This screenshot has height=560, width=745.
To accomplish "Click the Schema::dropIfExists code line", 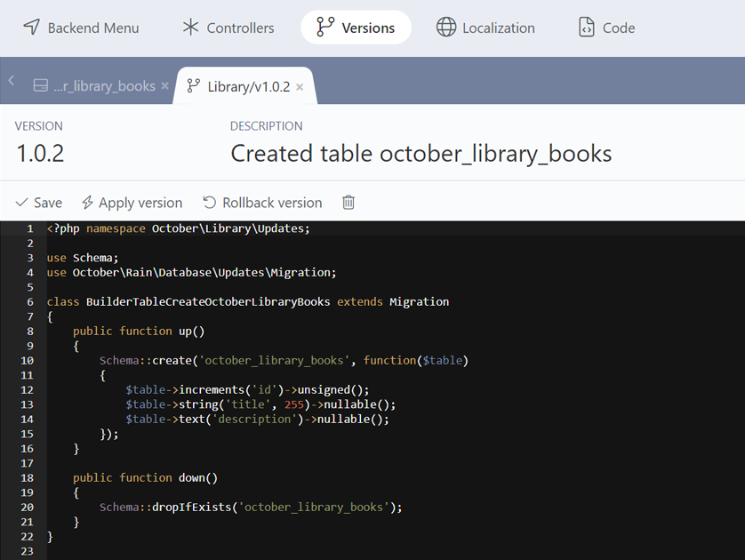I will click(x=251, y=508).
